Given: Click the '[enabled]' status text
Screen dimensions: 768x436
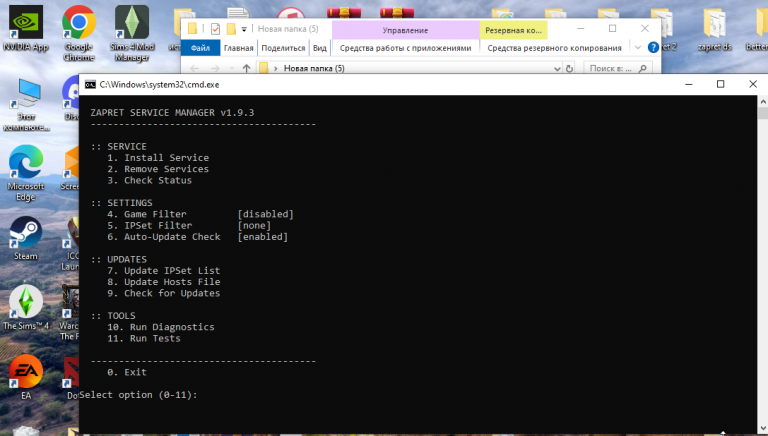Looking at the screenshot, I should click(263, 237).
